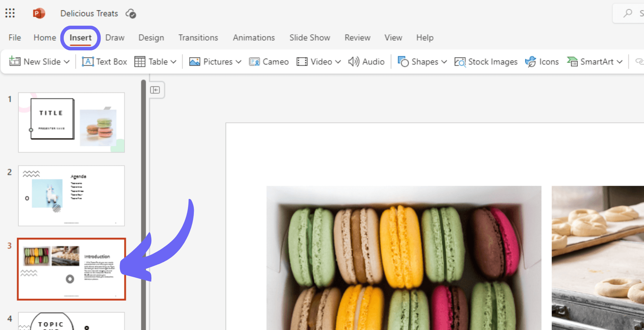644x330 pixels.
Task: Switch to the Design tab
Action: pyautogui.click(x=151, y=37)
